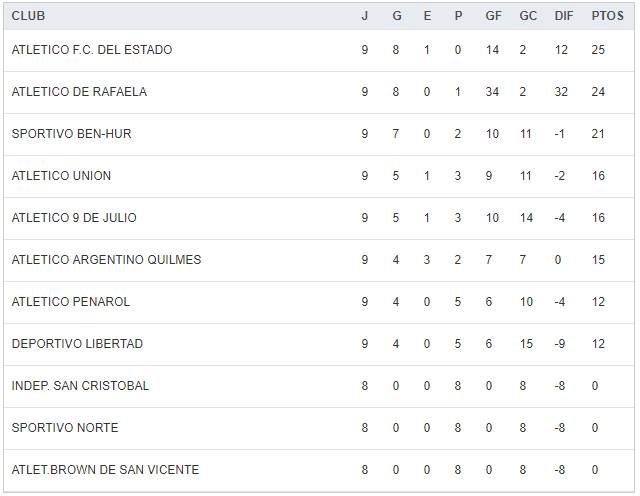Click the PTOS column header
This screenshot has height=496, width=640.
(x=607, y=16)
